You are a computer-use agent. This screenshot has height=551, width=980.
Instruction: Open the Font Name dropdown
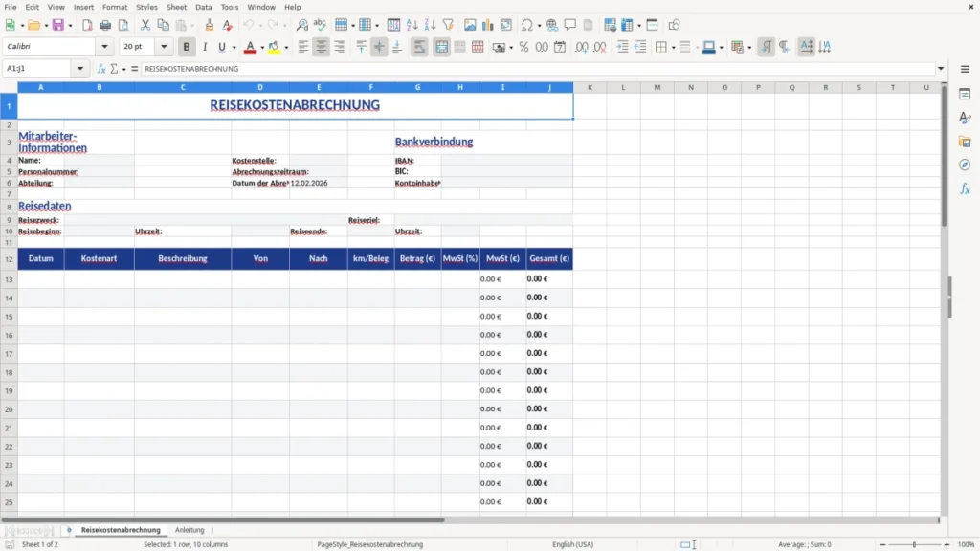point(104,47)
